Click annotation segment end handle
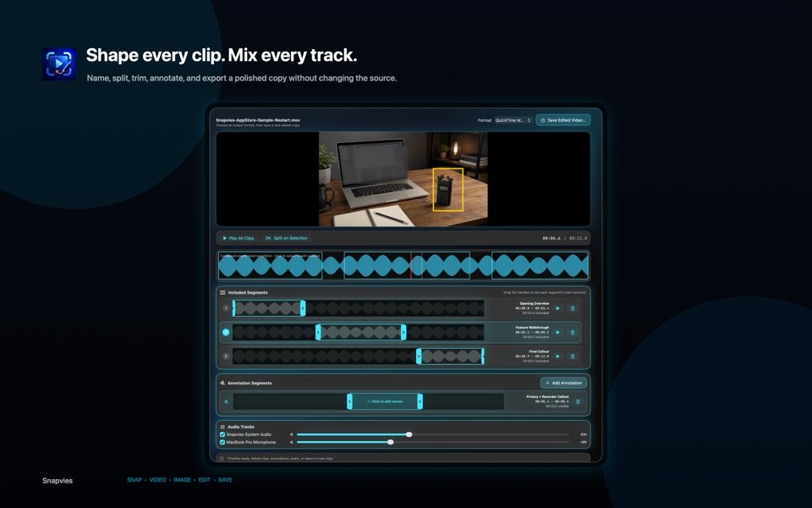Image resolution: width=812 pixels, height=508 pixels. pyautogui.click(x=420, y=401)
